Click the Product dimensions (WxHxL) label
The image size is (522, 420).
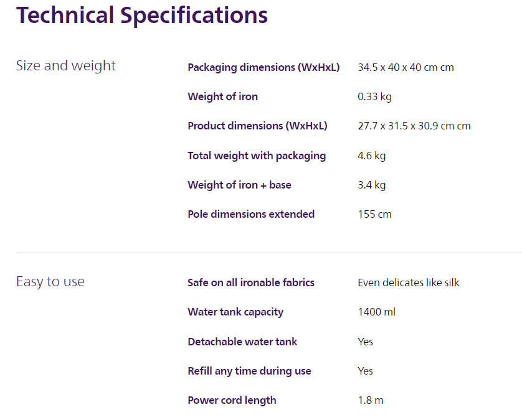[x=257, y=126]
